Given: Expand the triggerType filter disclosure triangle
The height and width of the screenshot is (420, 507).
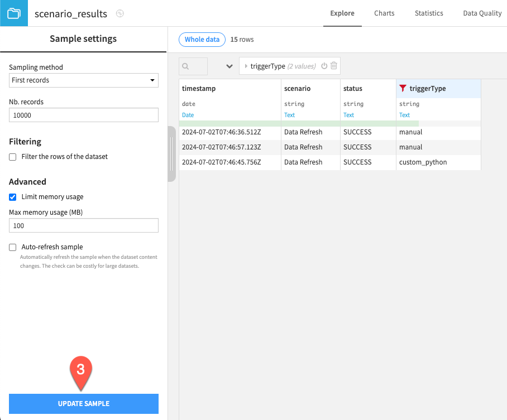Looking at the screenshot, I should click(x=246, y=66).
